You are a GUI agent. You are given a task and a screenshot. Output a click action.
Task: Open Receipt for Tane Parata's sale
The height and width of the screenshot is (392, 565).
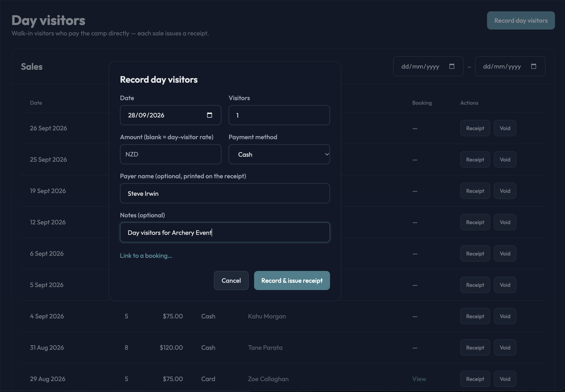[x=475, y=347]
